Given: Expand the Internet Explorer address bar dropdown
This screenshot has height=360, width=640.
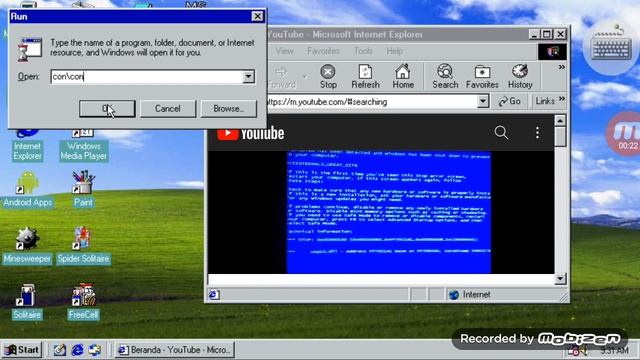Looking at the screenshot, I should pyautogui.click(x=482, y=101).
